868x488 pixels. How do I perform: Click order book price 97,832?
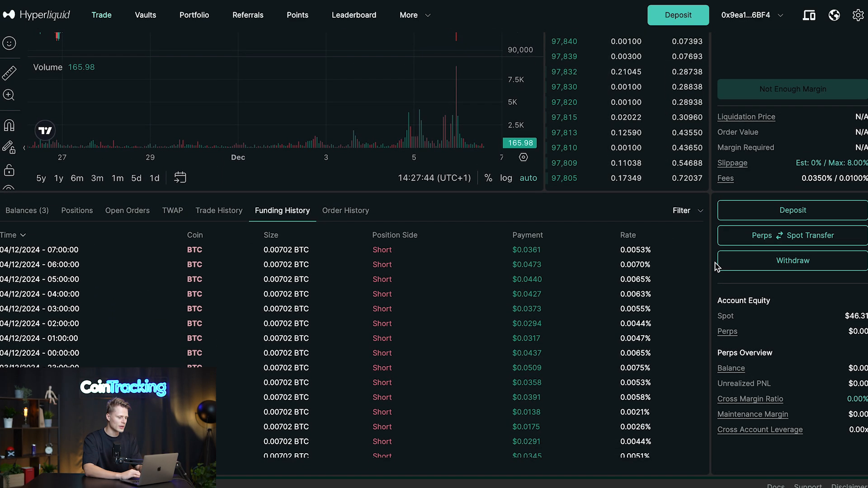click(564, 72)
